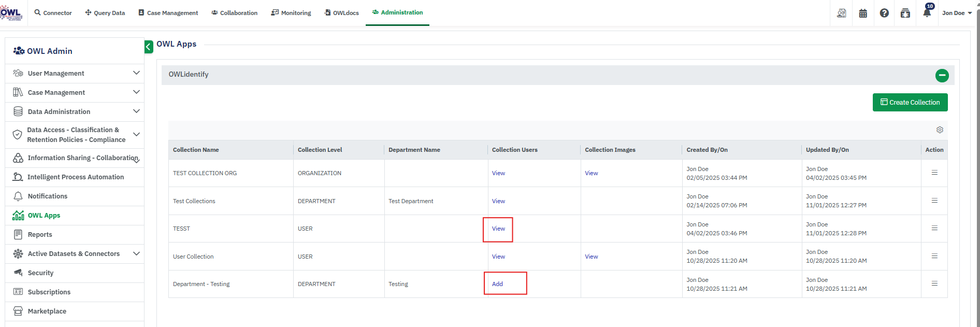Screen dimensions: 980x327
Task: Open the calendar icon in top bar
Action: [863, 13]
